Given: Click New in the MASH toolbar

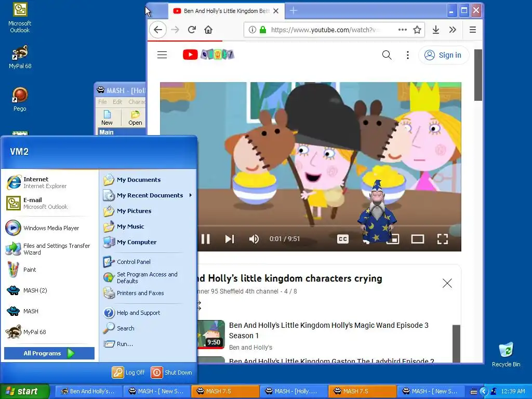Looking at the screenshot, I should point(107,118).
